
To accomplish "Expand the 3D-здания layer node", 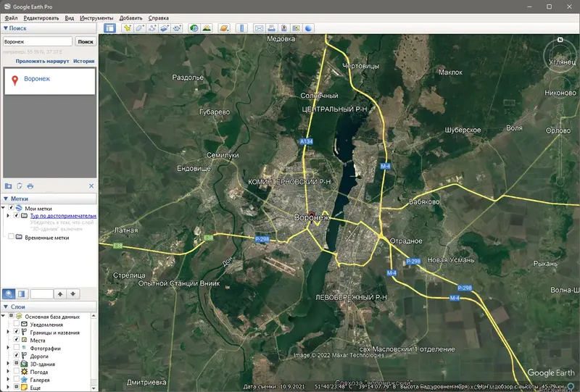I will (x=8, y=364).
